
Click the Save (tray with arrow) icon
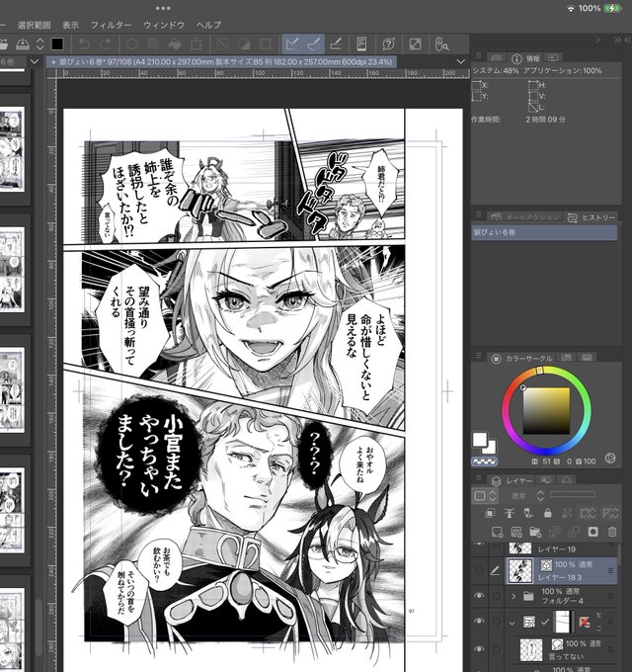tap(23, 43)
